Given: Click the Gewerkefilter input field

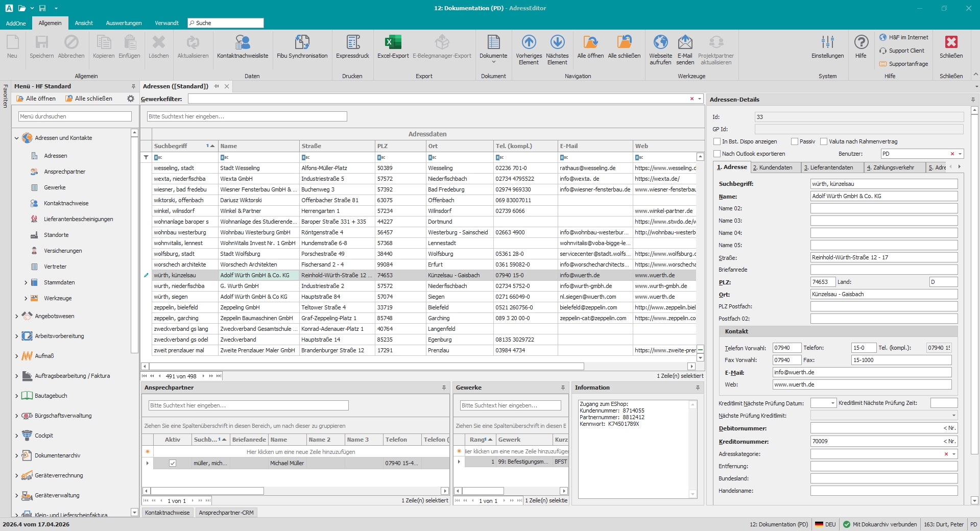Looking at the screenshot, I should (x=439, y=99).
